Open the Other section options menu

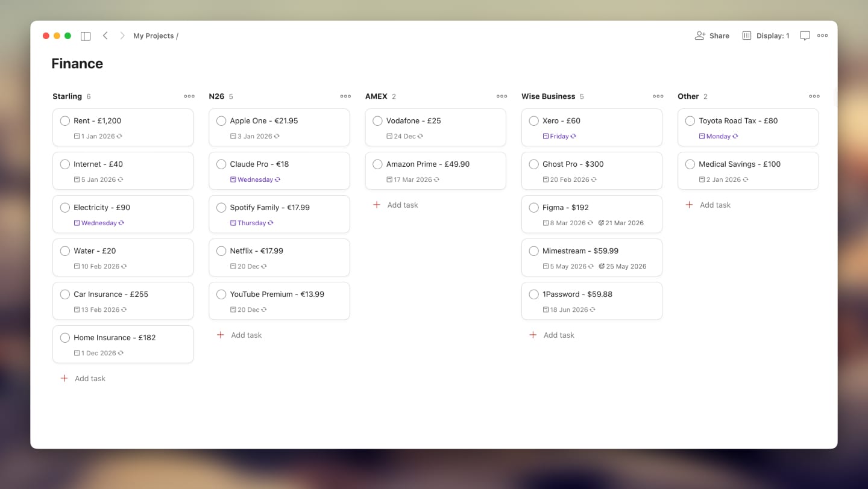[814, 96]
